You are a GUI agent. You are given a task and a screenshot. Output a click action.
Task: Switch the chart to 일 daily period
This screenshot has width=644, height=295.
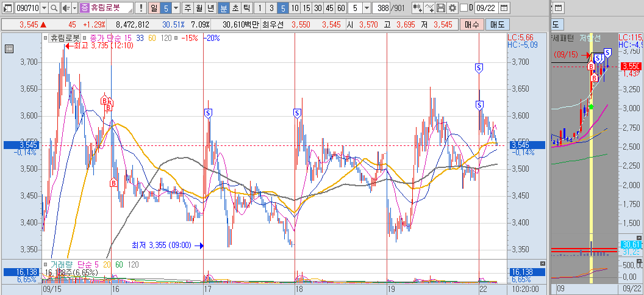point(153,8)
